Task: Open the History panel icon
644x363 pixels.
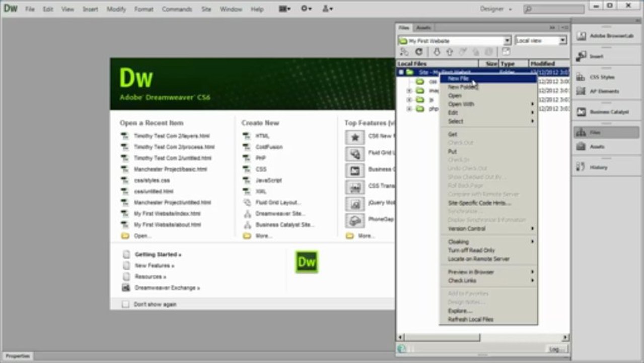Action: 581,167
